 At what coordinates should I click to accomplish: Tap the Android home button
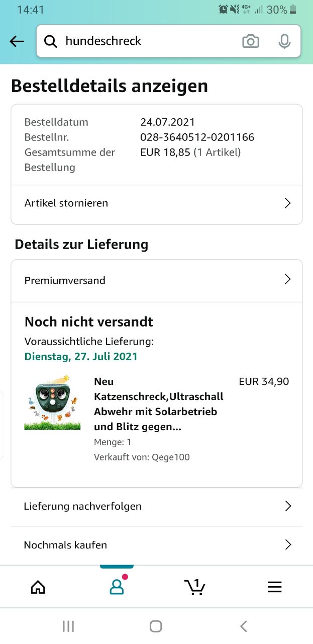coord(156,626)
